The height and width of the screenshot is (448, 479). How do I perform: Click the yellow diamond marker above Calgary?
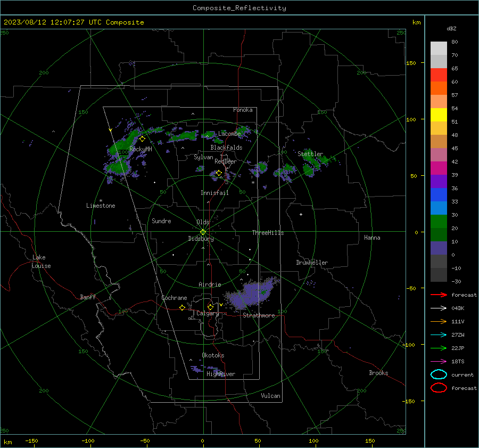(x=210, y=307)
